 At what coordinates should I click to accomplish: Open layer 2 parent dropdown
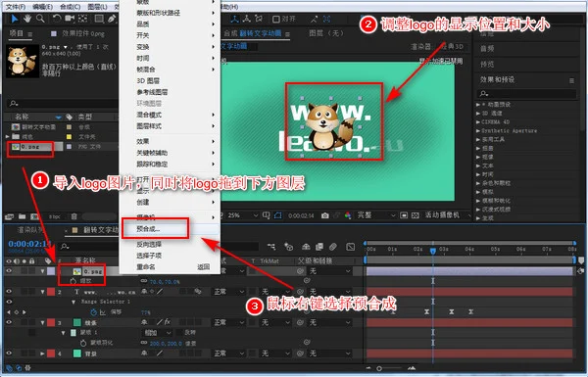pyautogui.click(x=330, y=291)
